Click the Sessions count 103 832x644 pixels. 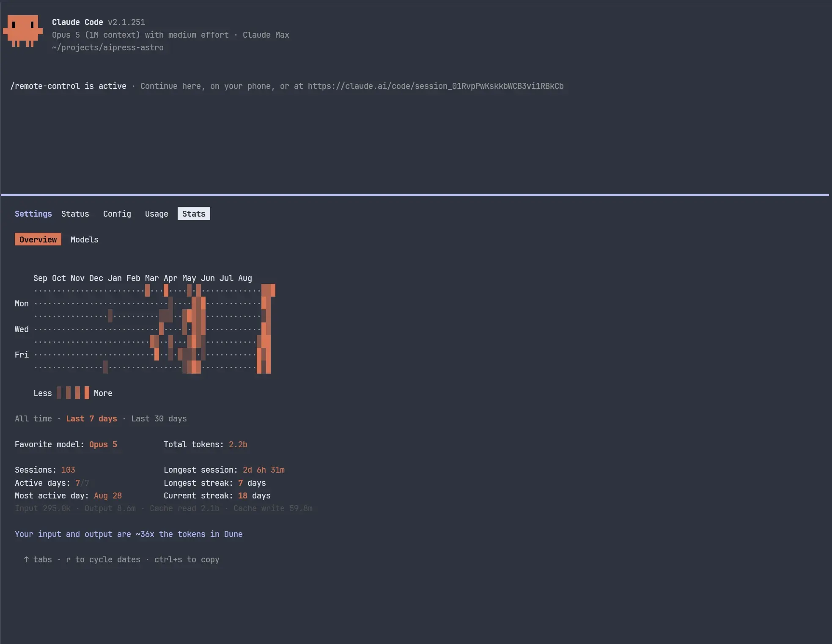(68, 470)
